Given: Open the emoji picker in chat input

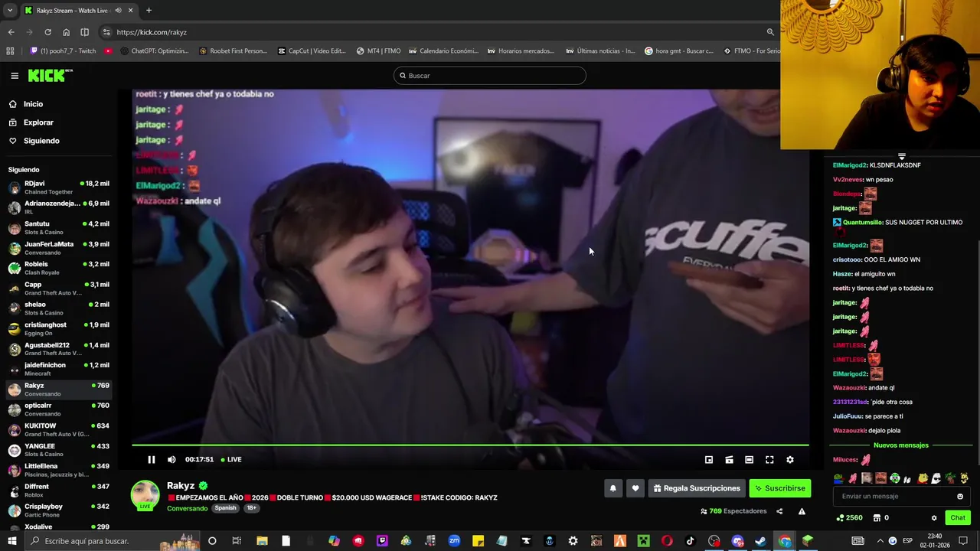Looking at the screenshot, I should [x=960, y=496].
